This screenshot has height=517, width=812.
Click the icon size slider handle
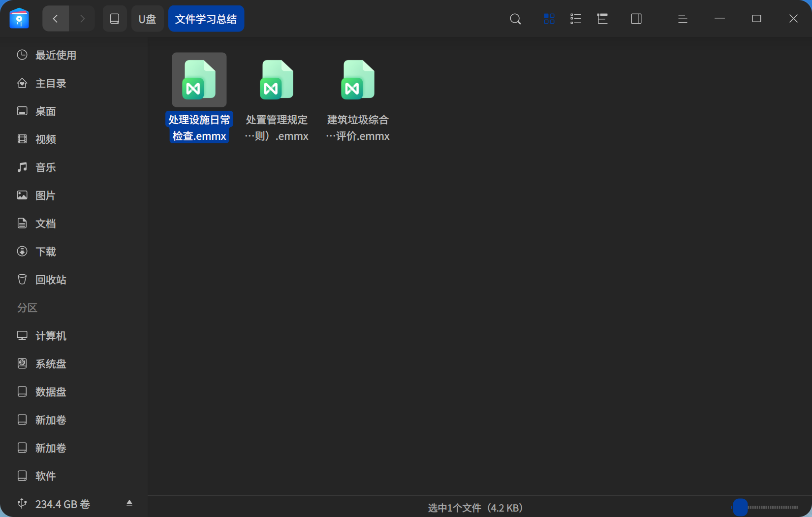point(740,507)
